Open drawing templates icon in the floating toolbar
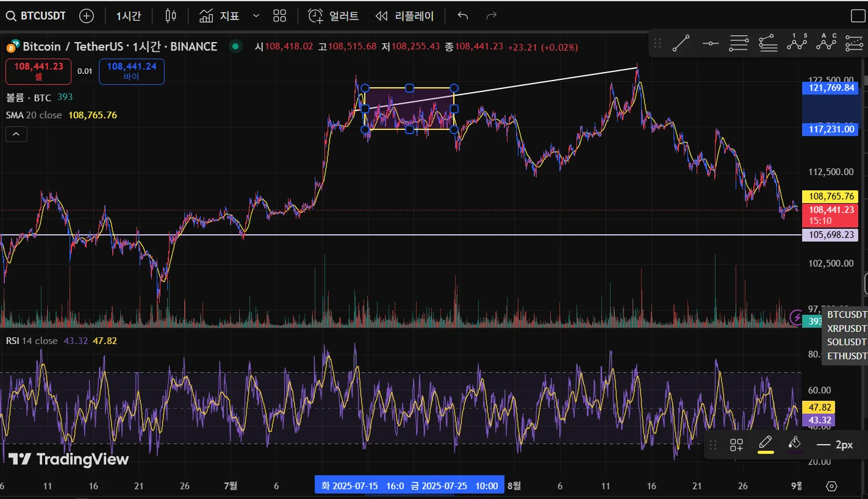The width and height of the screenshot is (868, 499). click(736, 445)
